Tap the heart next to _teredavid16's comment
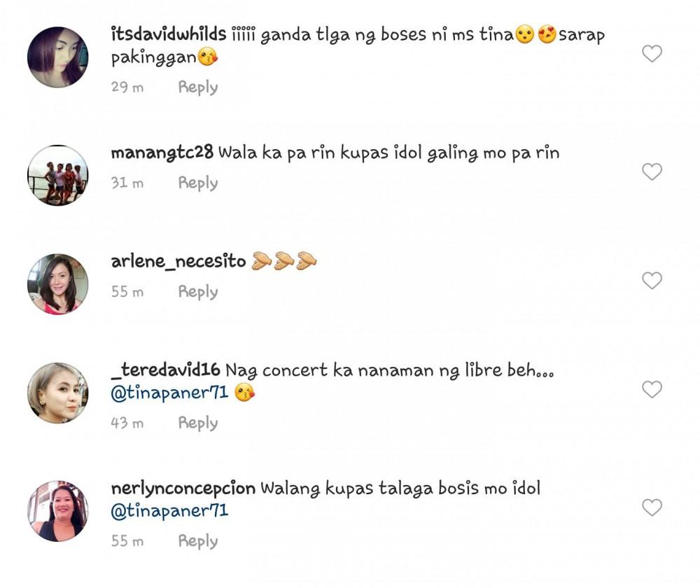This screenshot has width=700, height=588. click(x=652, y=389)
